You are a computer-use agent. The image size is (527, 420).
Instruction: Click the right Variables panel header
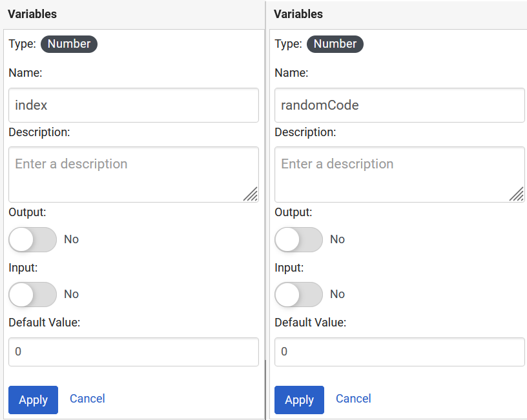pyautogui.click(x=298, y=14)
